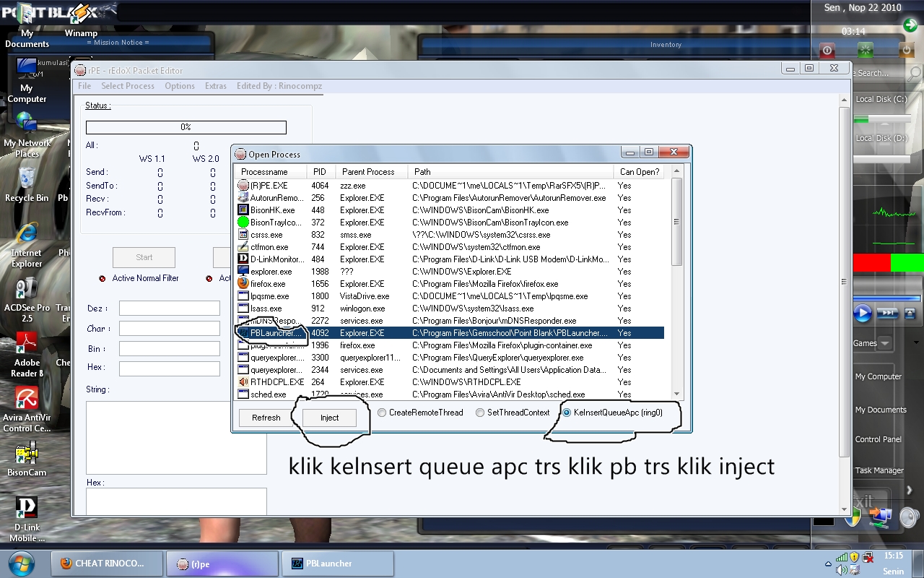Open the Extras menu
Screen dimensions: 924x578
pos(215,85)
